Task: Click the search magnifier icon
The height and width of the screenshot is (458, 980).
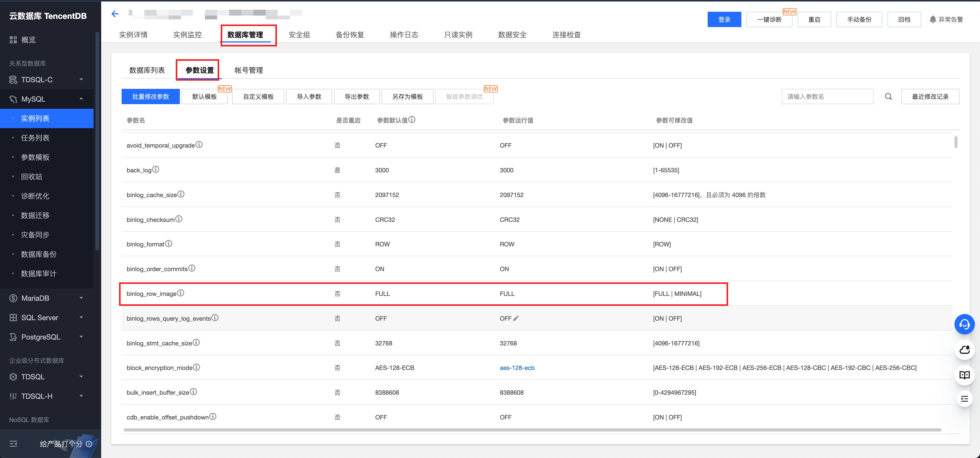Action: pyautogui.click(x=888, y=97)
